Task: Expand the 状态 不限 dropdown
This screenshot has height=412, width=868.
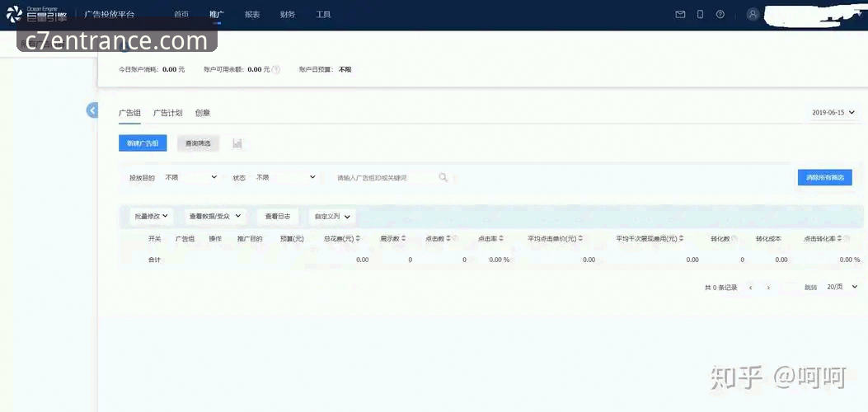Action: click(286, 177)
